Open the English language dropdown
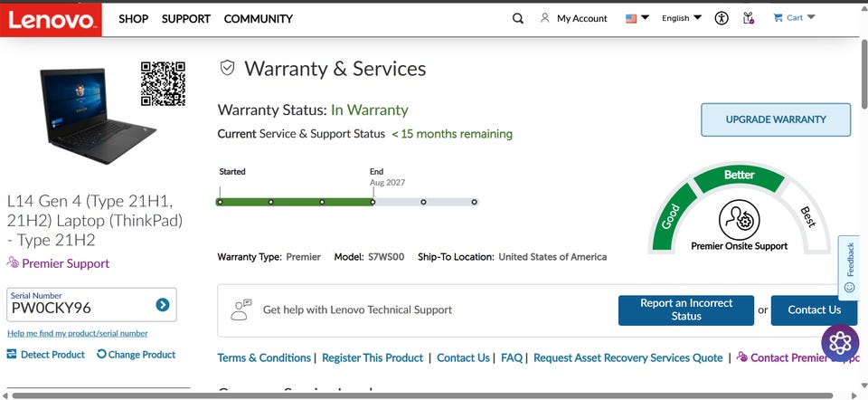Screen dimensions: 868x400 click(x=682, y=18)
